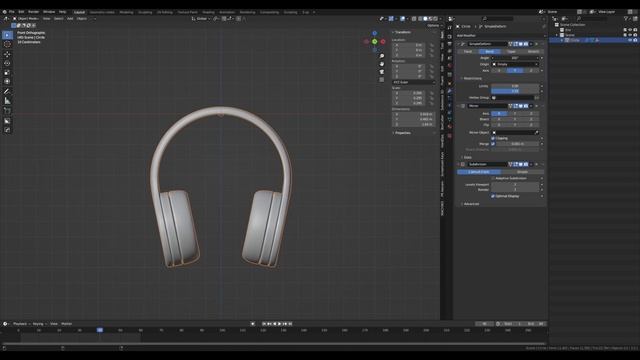Select the Rotate tool
This screenshot has width=640, height=360.
(x=7, y=63)
